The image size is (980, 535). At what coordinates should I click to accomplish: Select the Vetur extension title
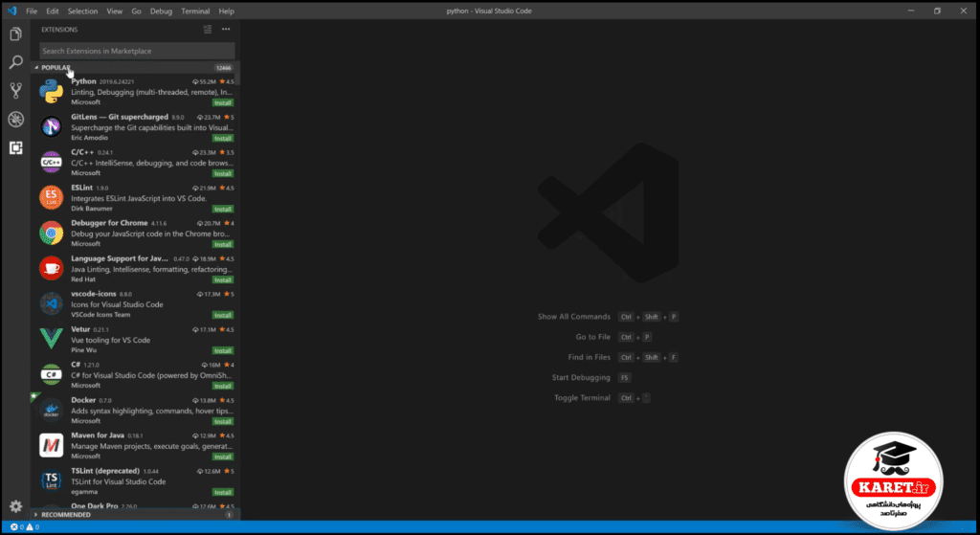80,329
